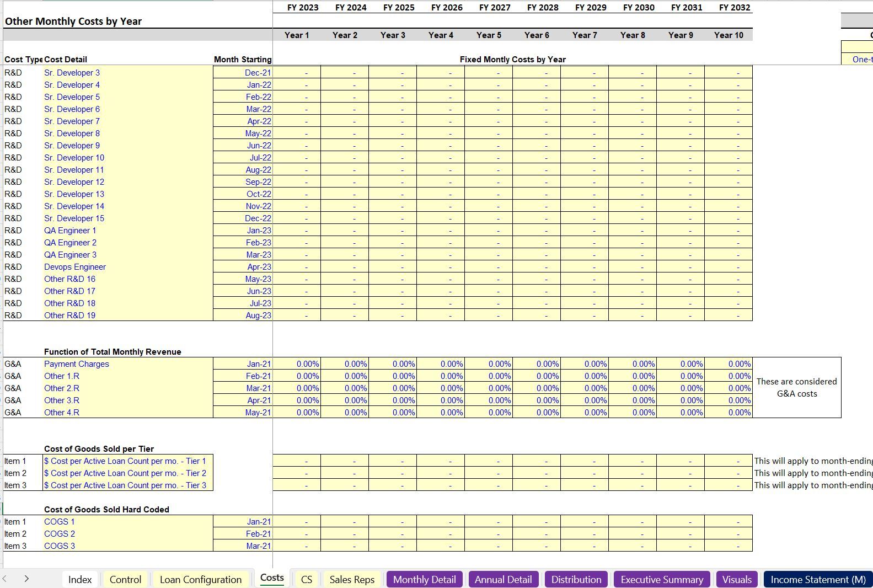Image resolution: width=873 pixels, height=588 pixels.
Task: Select the Sr. Developer 15 cell
Action: coord(128,218)
